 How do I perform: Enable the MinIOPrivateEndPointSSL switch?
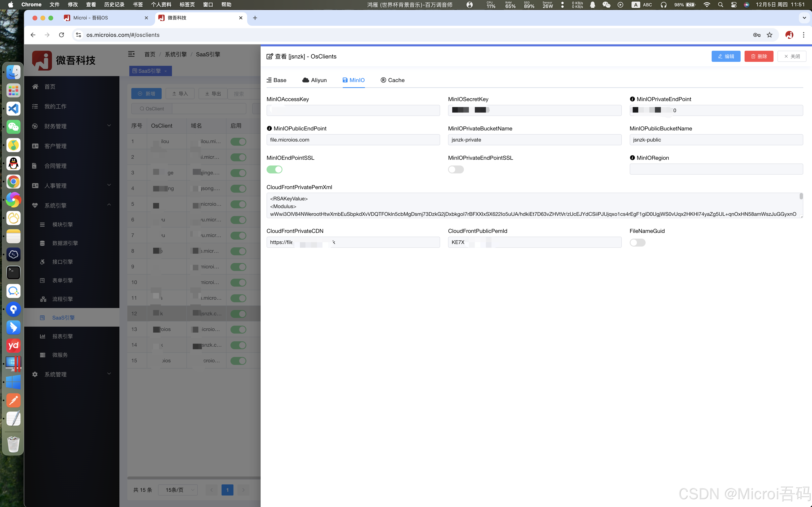pyautogui.click(x=456, y=170)
